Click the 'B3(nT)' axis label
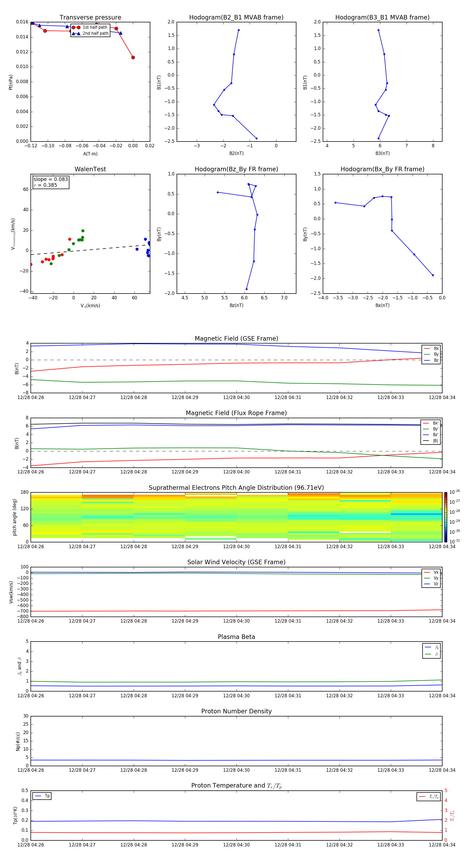This screenshot has height=868, width=473. pos(382,153)
